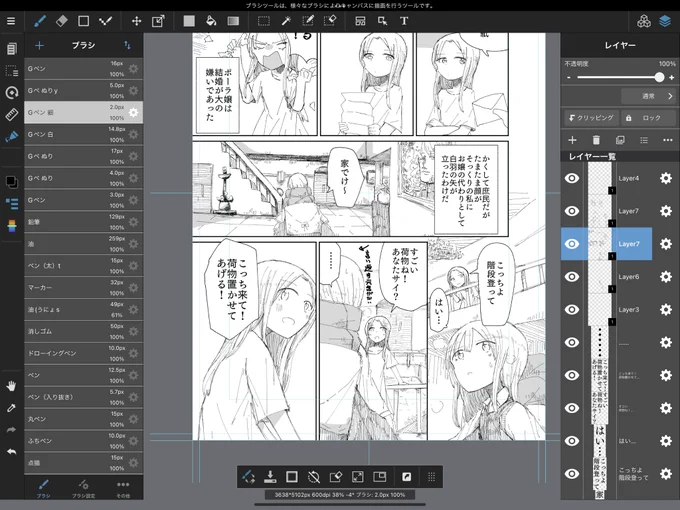Click the hand pan tool in left sidebar
The width and height of the screenshot is (680, 510).
(11, 386)
